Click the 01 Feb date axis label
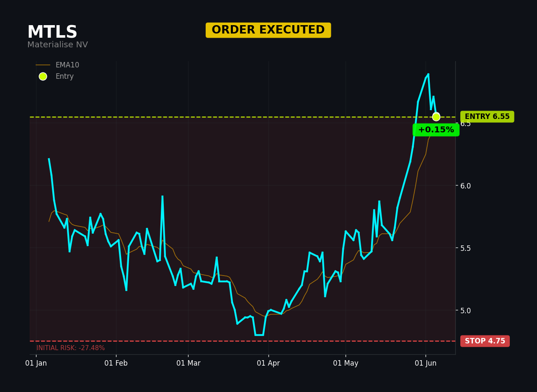Screen dimensions: 537x392 (x=116, y=364)
